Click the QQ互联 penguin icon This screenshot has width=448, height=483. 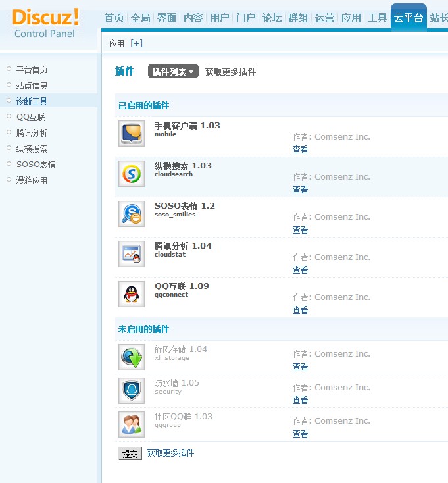132,294
